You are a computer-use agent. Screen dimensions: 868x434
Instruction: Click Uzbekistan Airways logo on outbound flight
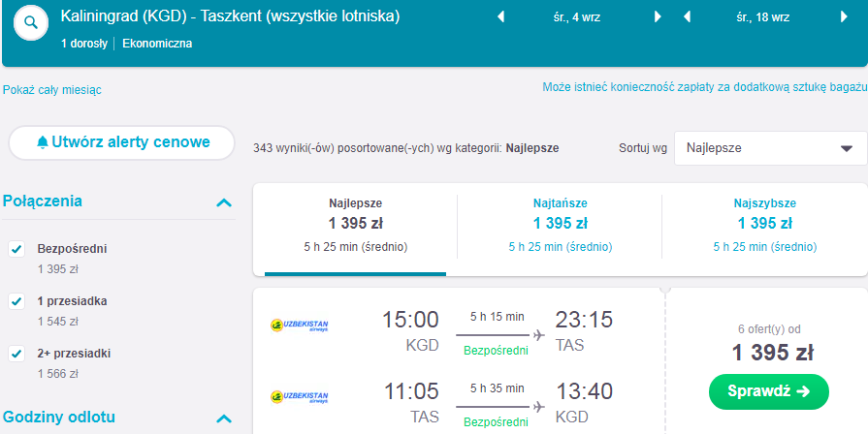click(299, 325)
